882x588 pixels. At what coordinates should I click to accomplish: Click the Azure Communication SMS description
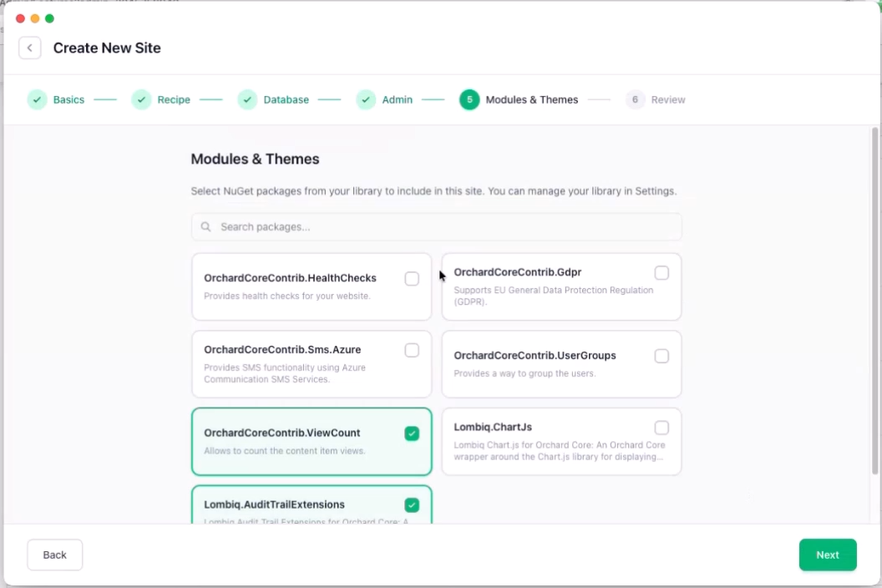coord(285,373)
